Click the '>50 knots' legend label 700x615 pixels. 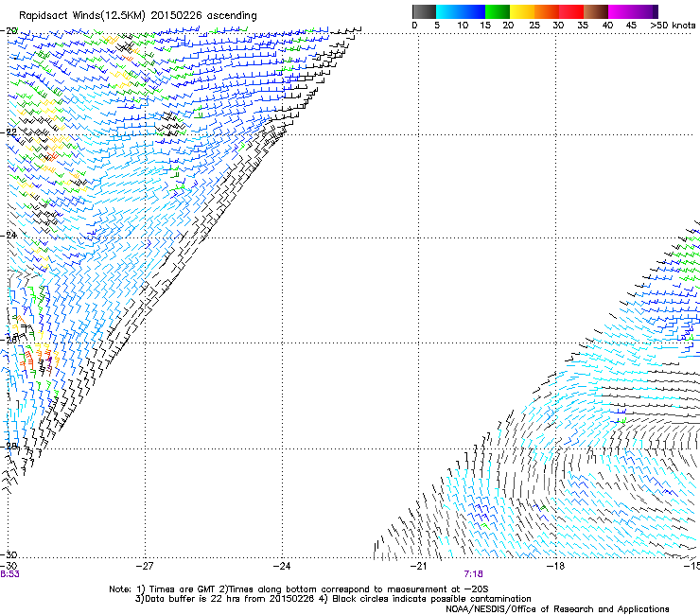673,26
